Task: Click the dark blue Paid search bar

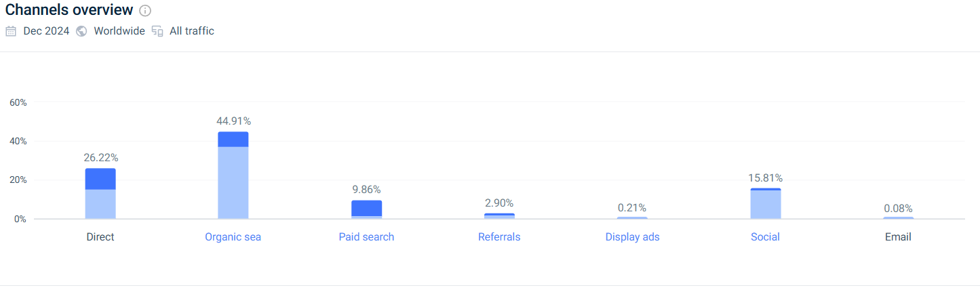Action: coord(366,208)
